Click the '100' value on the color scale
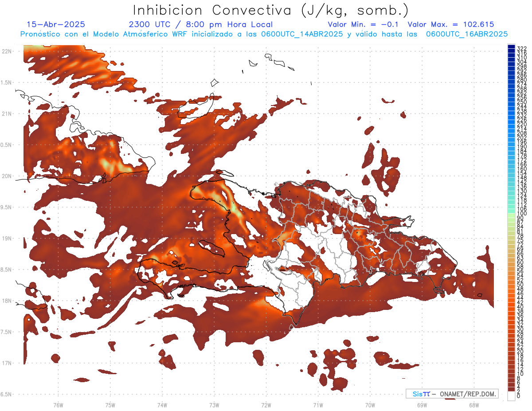532x411 pixels. click(x=522, y=214)
